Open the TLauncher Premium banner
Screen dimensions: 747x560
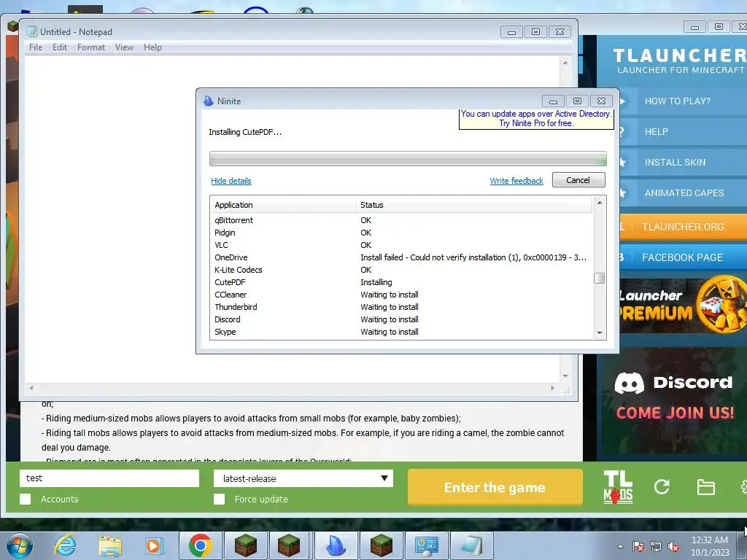pos(683,305)
